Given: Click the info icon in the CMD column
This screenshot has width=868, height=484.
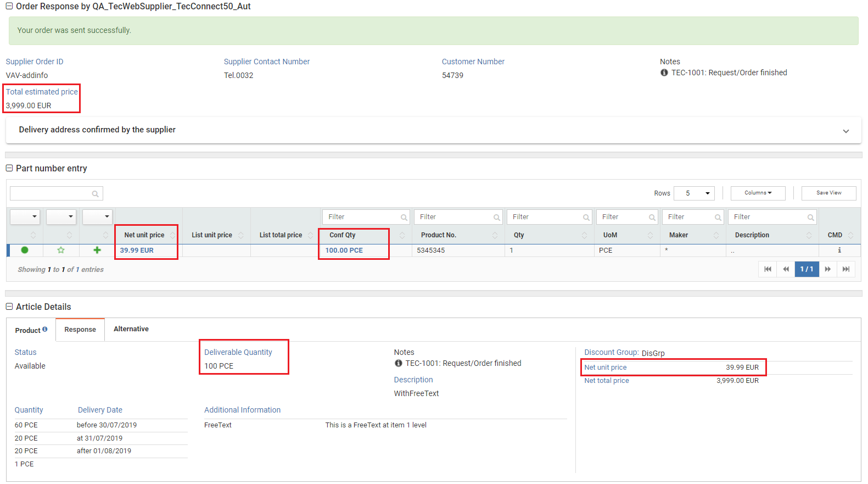Looking at the screenshot, I should pyautogui.click(x=839, y=250).
